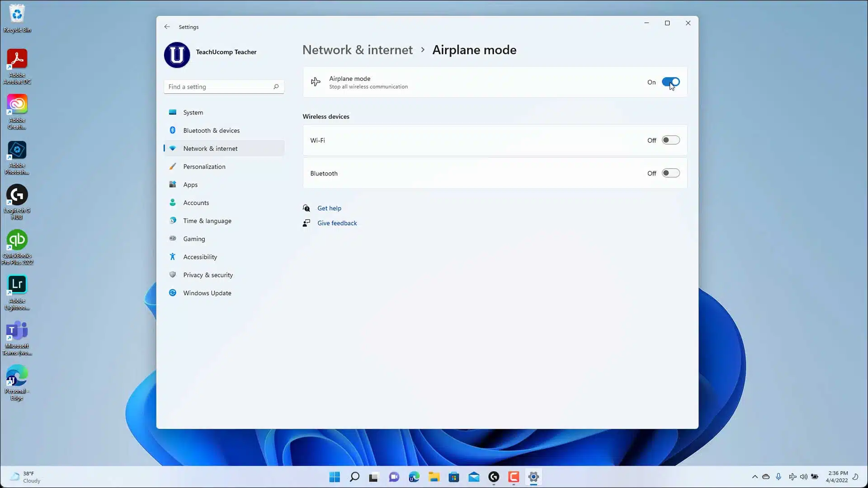Open the Windows Start button on taskbar

coord(335,477)
